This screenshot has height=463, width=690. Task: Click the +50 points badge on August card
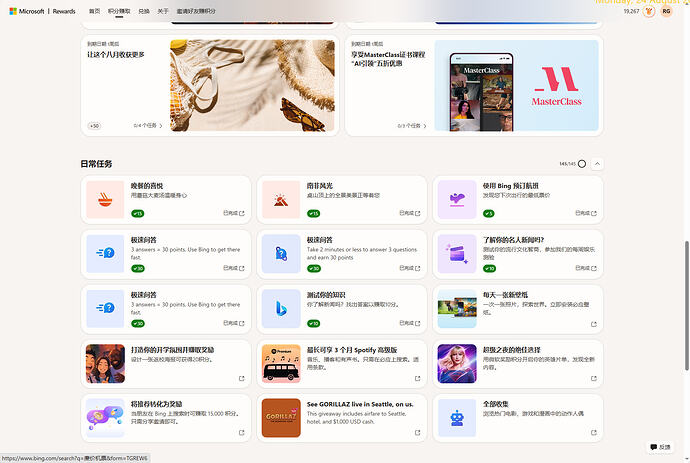(94, 126)
